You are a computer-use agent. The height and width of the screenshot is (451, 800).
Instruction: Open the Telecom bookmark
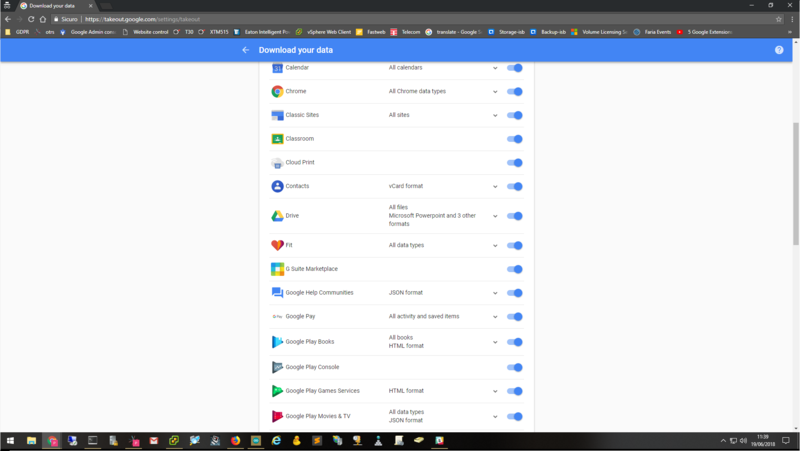coord(406,32)
